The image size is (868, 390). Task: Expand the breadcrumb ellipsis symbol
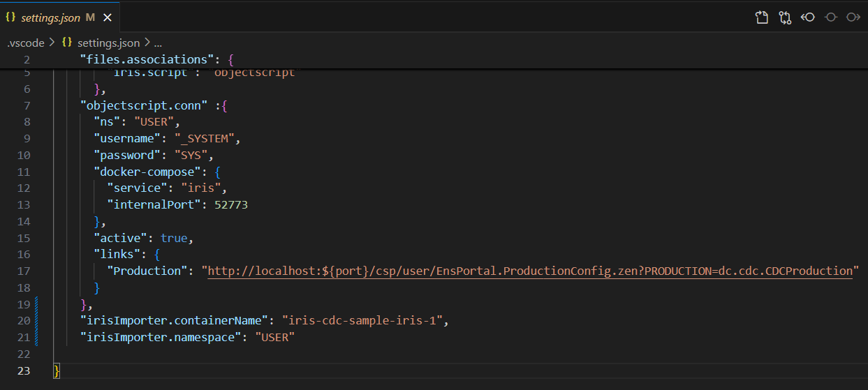click(x=157, y=43)
